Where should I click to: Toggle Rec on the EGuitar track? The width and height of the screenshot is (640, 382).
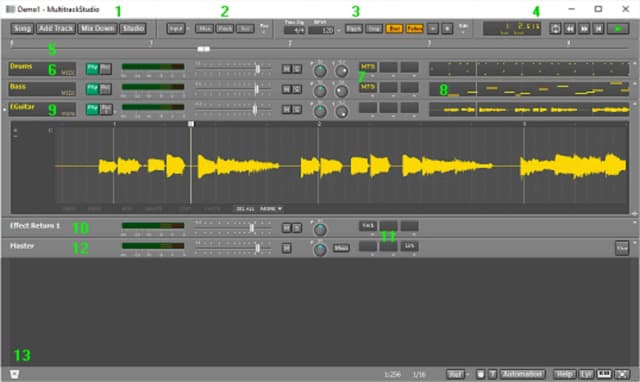click(x=106, y=109)
